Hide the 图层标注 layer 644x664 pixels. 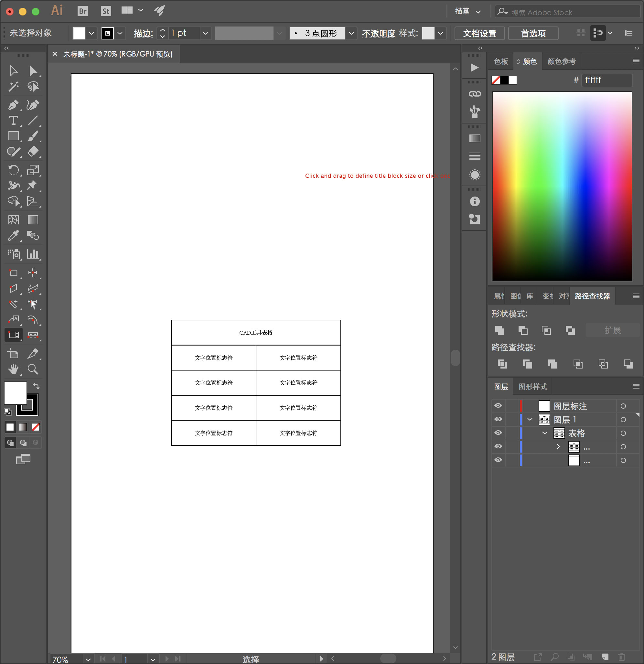498,405
